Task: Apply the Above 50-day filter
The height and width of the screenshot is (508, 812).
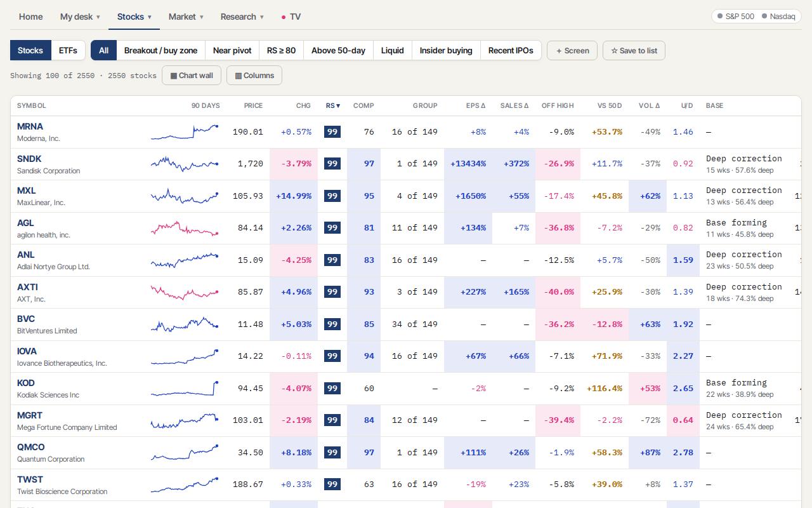Action: (338, 50)
